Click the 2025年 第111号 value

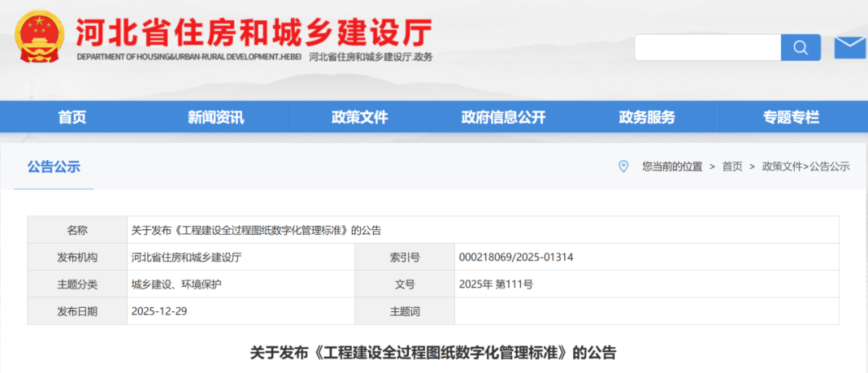[x=496, y=285]
